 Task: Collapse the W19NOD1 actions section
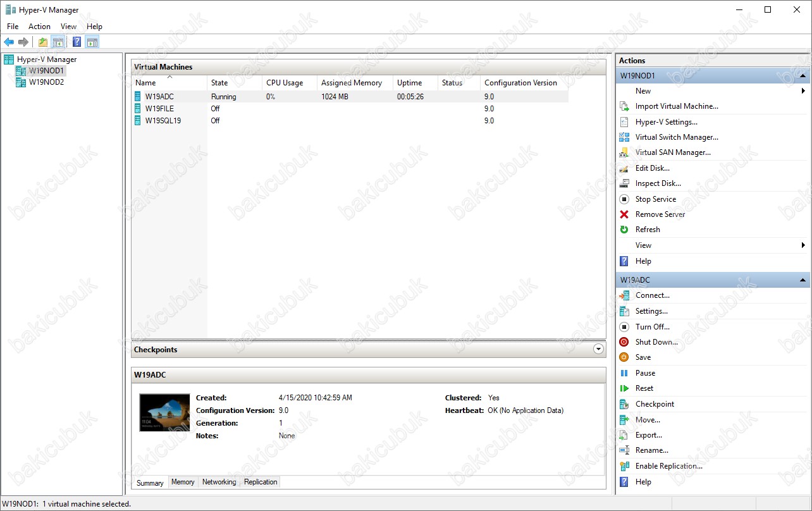[x=803, y=75]
